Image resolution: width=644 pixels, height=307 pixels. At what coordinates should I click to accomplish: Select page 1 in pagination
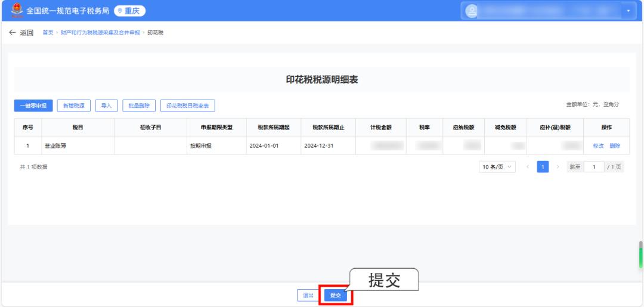(x=543, y=167)
